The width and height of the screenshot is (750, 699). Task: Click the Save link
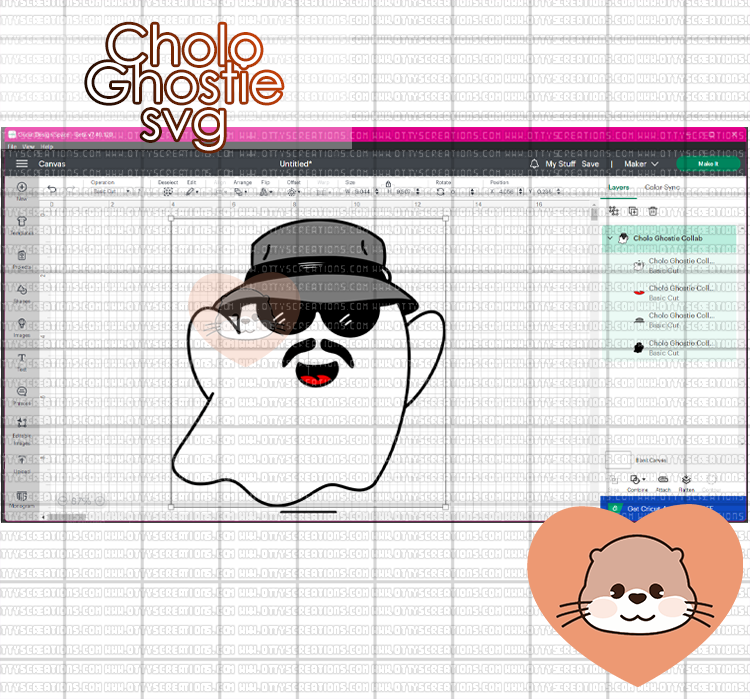pos(590,163)
